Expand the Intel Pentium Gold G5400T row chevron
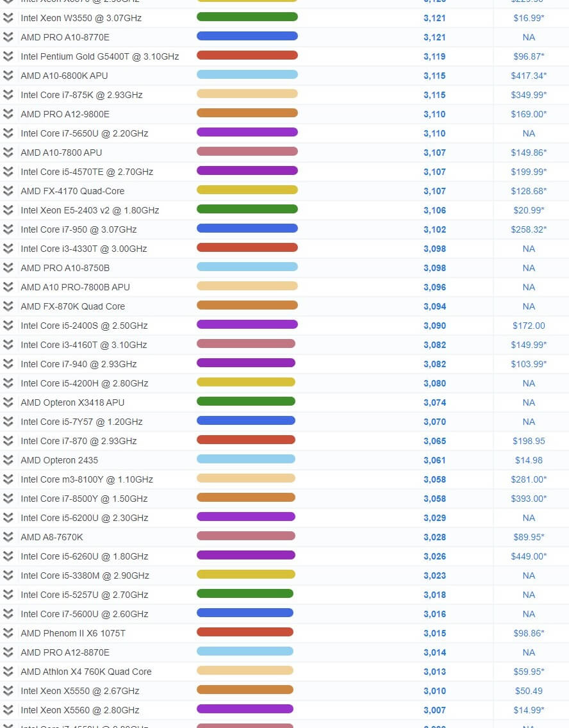The width and height of the screenshot is (569, 728). [x=8, y=56]
